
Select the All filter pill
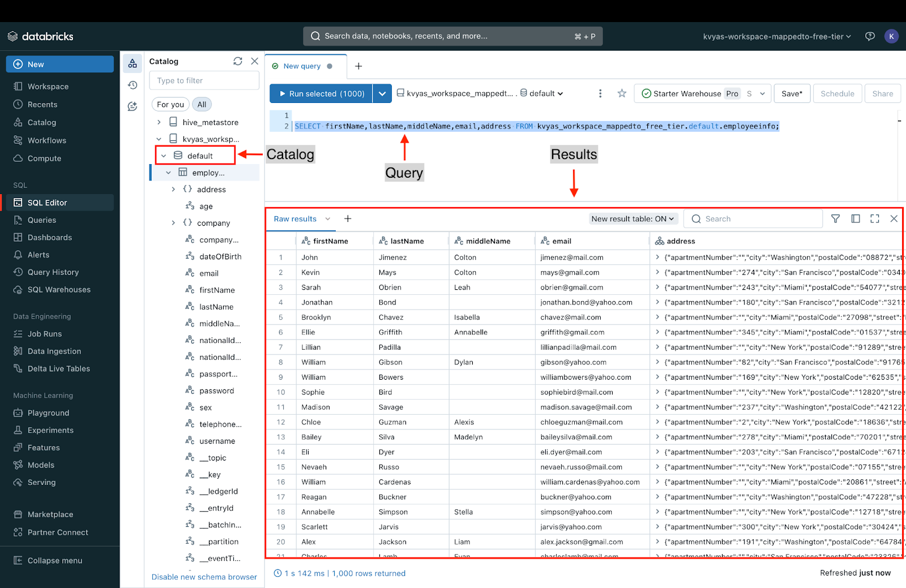pyautogui.click(x=202, y=105)
